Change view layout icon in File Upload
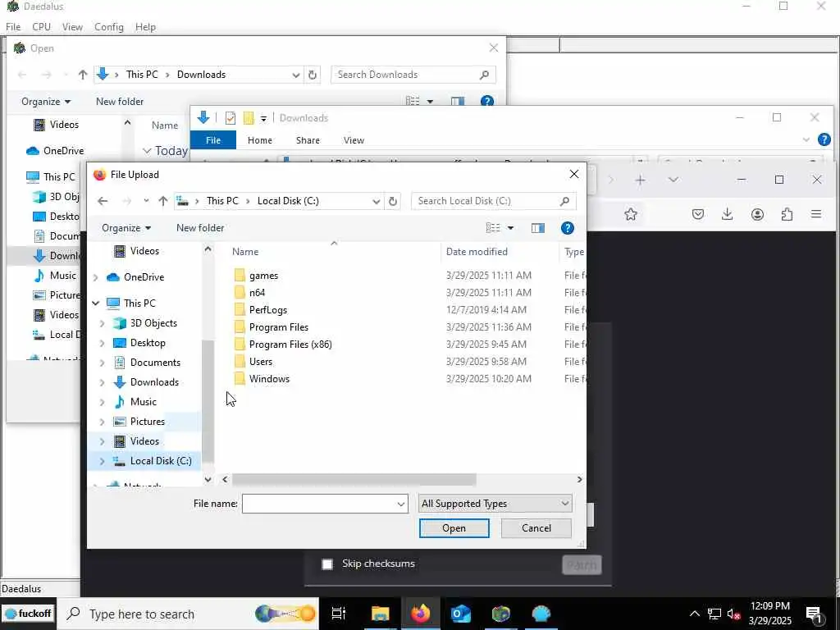The width and height of the screenshot is (840, 630). point(493,228)
